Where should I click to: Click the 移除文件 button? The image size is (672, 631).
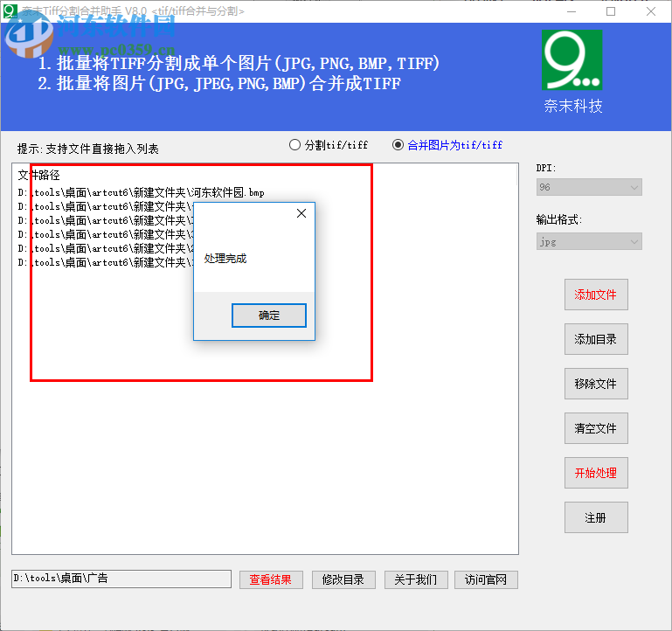(x=596, y=384)
